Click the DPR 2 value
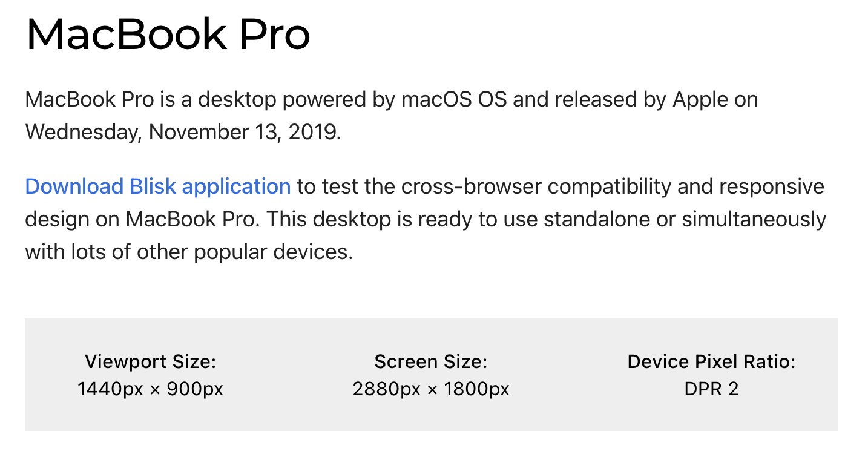868x454 pixels. point(711,389)
